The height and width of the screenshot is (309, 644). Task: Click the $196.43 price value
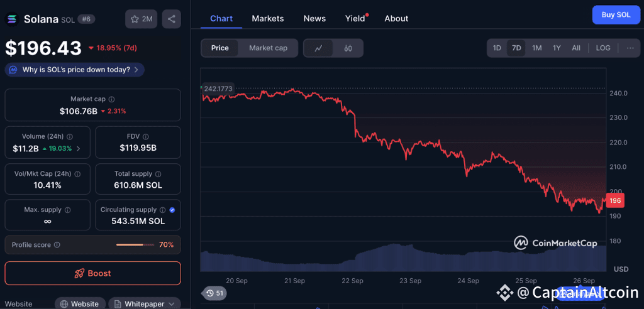(43, 48)
